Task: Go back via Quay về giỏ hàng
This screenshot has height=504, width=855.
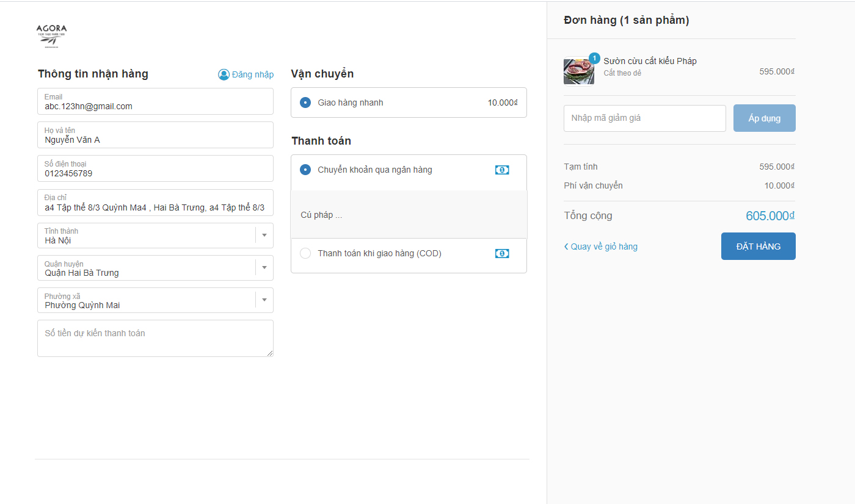Action: pos(603,247)
